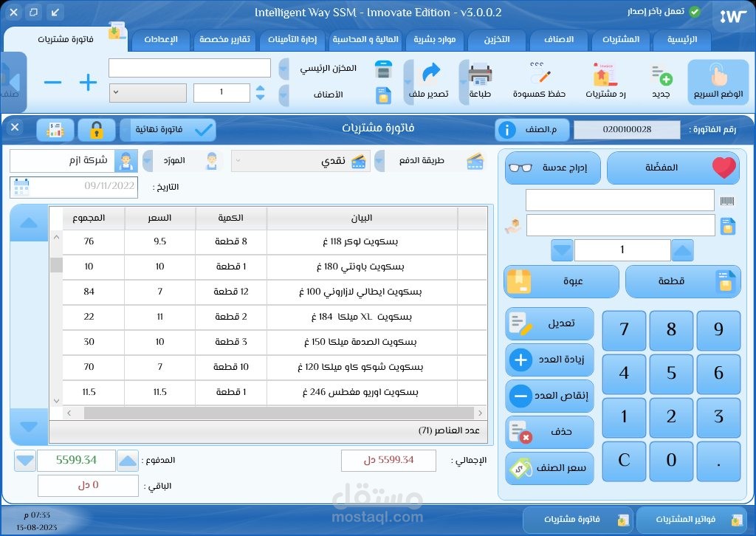Viewport: 756px width, 536px height.
Task: Click the toolbar quantity spinner arrows
Action: click(261, 92)
